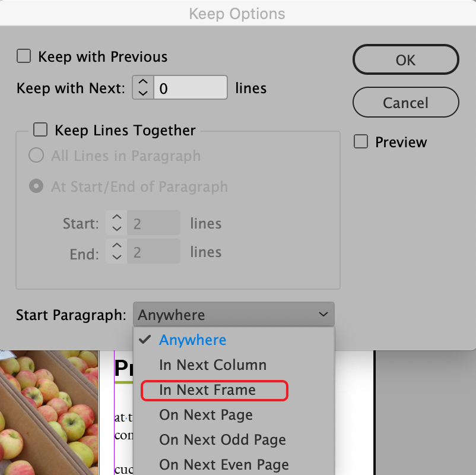476x475 pixels.
Task: Choose On Next Even Page option
Action: (224, 465)
